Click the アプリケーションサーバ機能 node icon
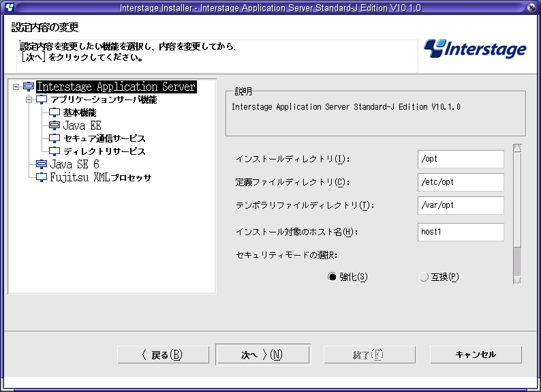Screen dimensions: 541x392 (x=42, y=100)
